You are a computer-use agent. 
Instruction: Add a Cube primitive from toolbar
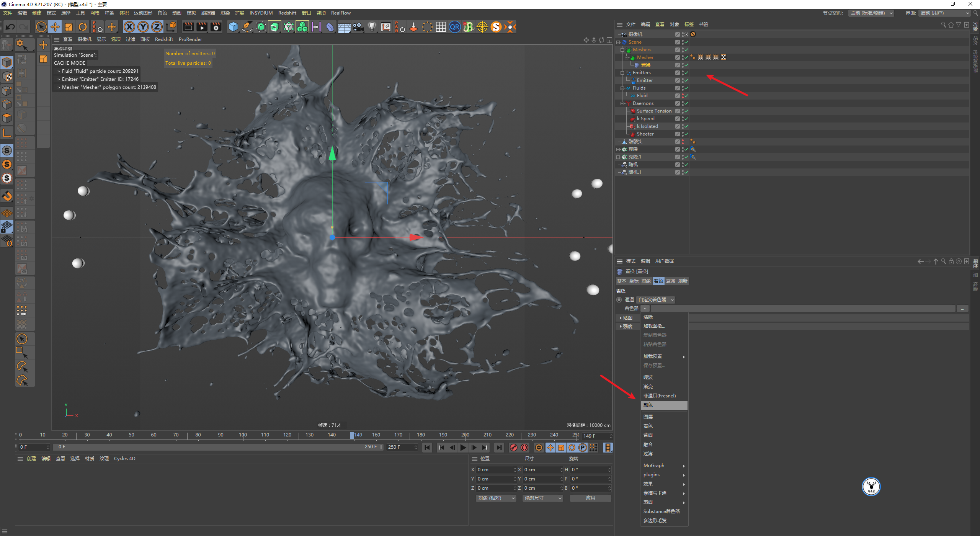tap(233, 27)
